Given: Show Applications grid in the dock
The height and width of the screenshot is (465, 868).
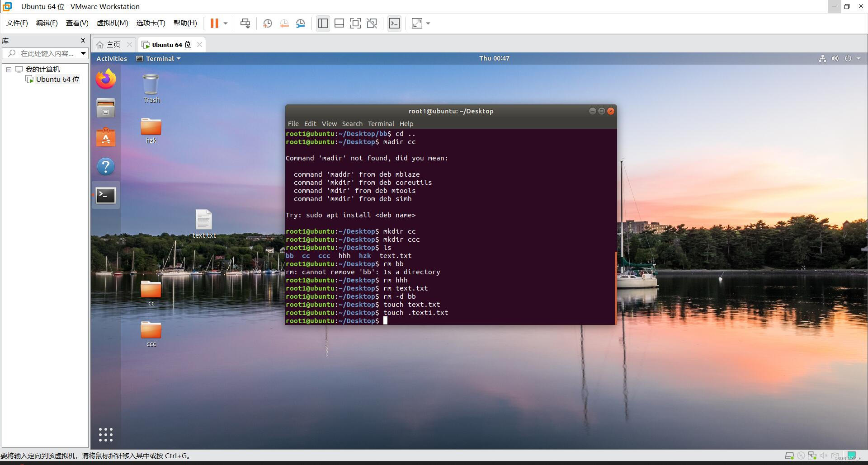Looking at the screenshot, I should coord(106,435).
